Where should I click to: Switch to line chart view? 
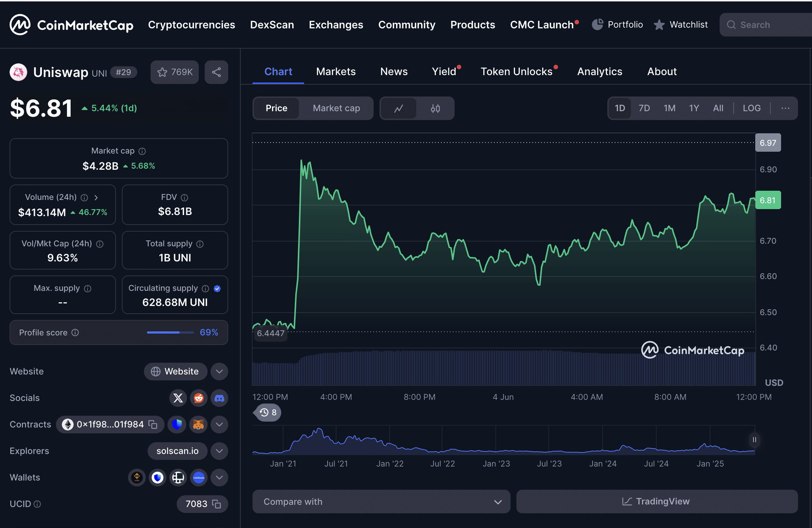(399, 108)
